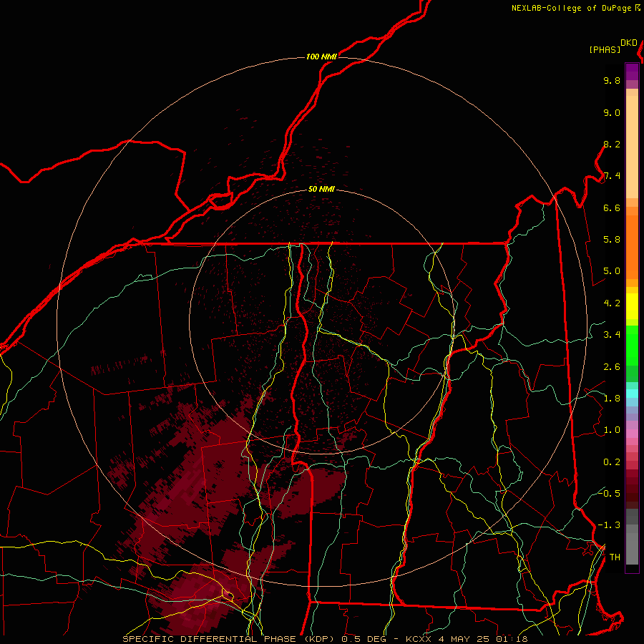Click the -0.5 value on the colorbar scale
This screenshot has width=644, height=644.
click(609, 494)
